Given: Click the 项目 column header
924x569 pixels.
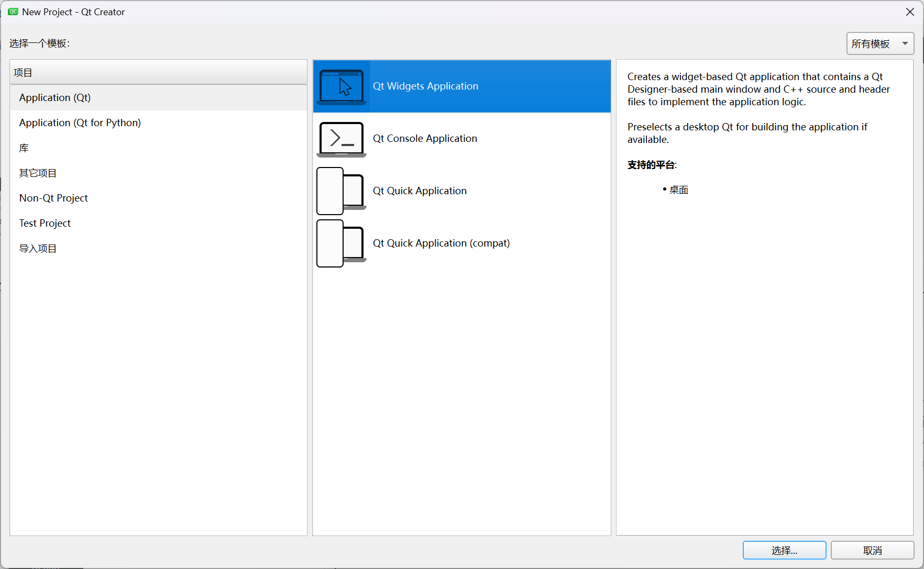Looking at the screenshot, I should click(x=158, y=72).
